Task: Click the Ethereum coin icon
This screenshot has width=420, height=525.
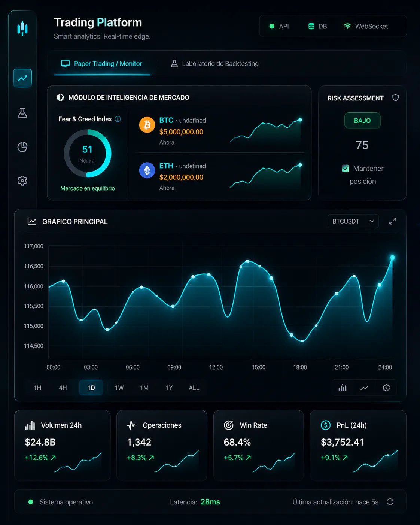Action: (147, 170)
